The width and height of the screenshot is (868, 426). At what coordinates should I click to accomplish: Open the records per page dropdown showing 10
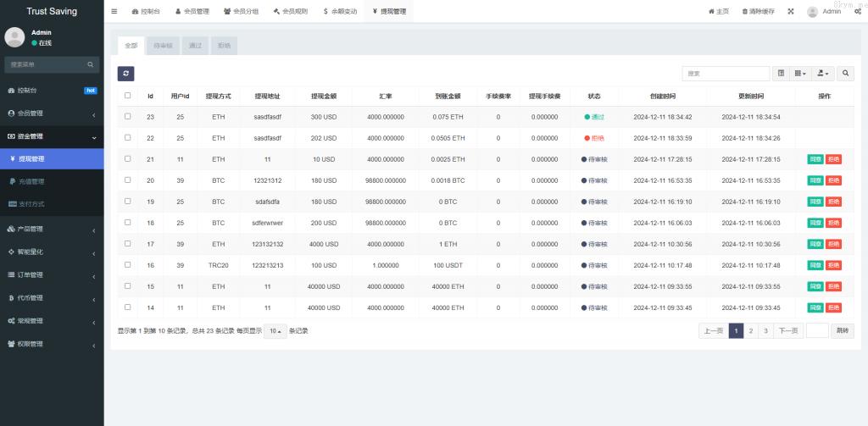coord(274,331)
